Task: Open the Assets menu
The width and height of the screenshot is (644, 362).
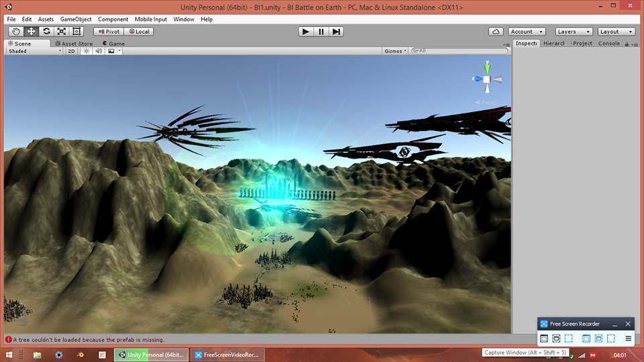Action: coord(46,19)
